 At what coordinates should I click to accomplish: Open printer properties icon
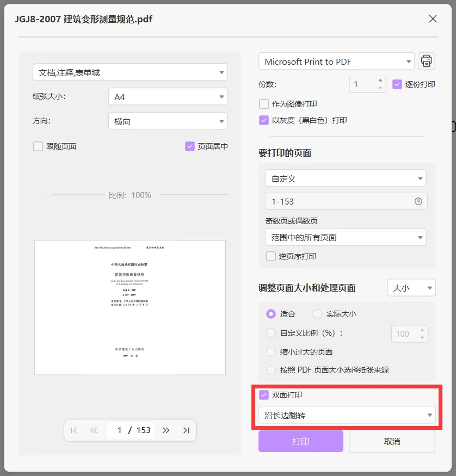(426, 61)
